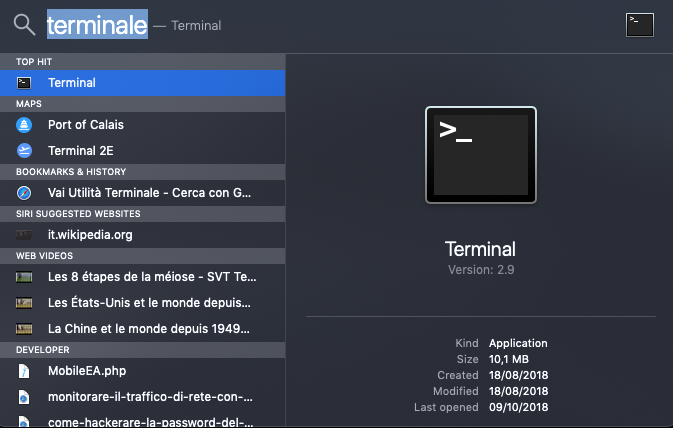Click the MobileEA.php file icon
Viewport: 673px width, 428px height.
coord(24,371)
